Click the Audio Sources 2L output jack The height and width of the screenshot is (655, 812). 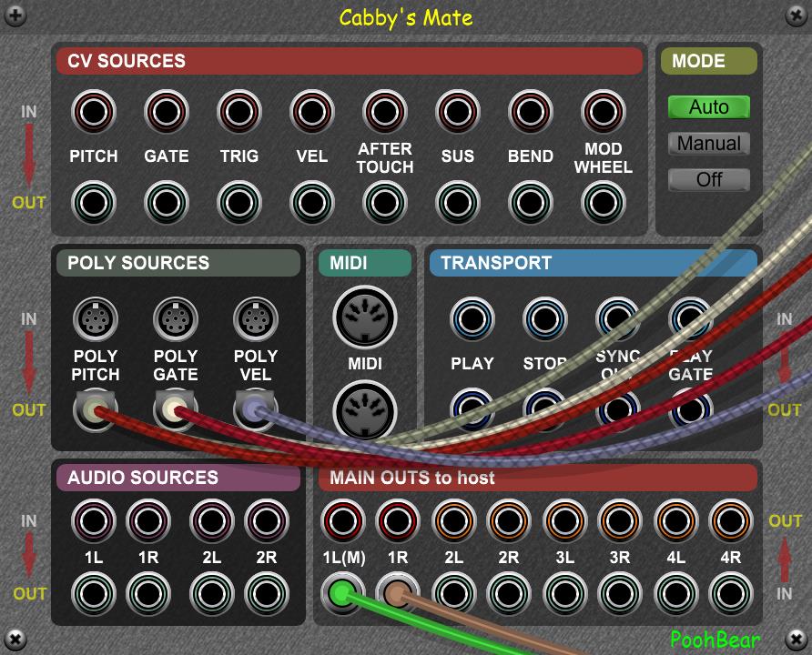(x=212, y=593)
